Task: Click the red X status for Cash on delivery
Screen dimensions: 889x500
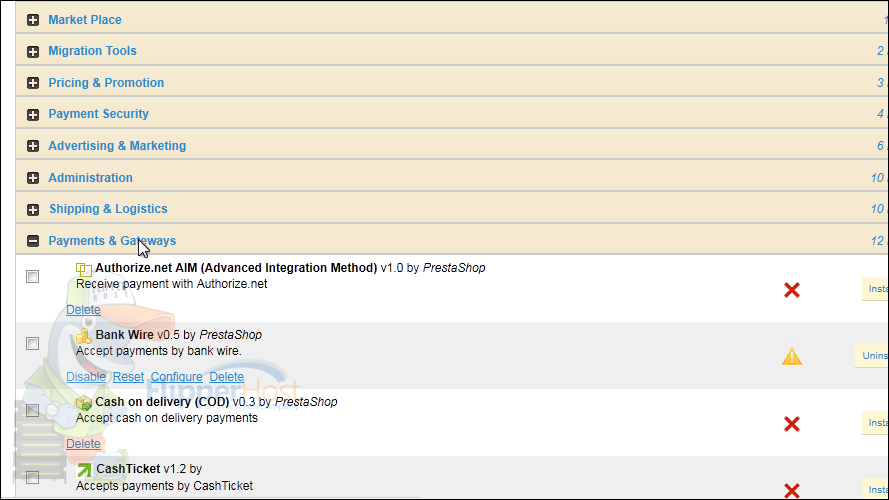Action: [791, 424]
